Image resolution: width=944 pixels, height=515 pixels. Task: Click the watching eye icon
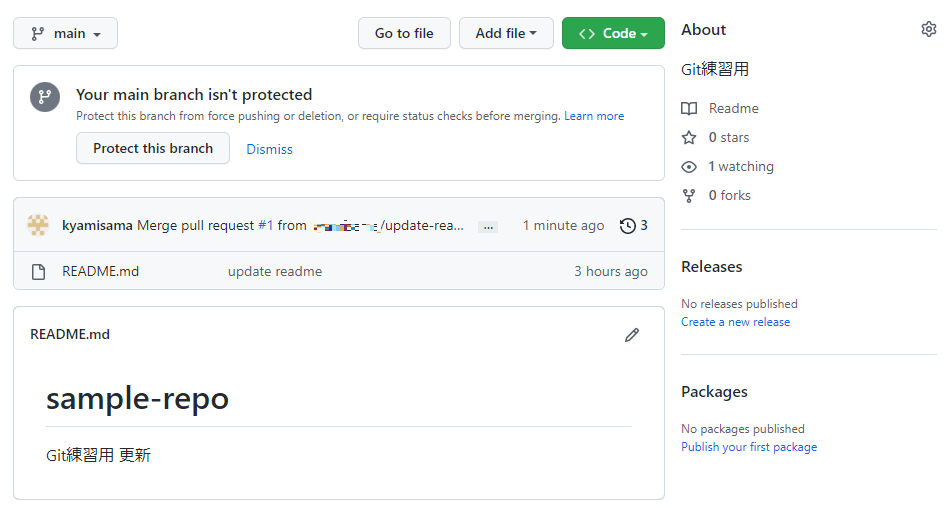[x=689, y=167]
